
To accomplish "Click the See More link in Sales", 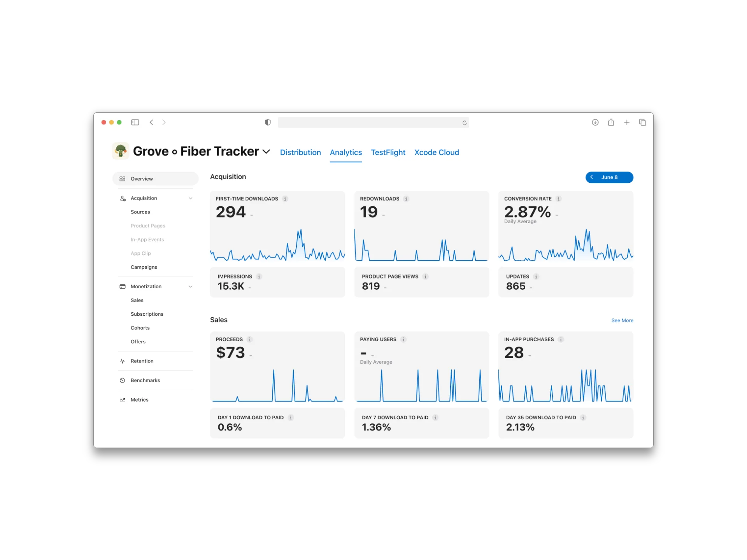I will [622, 320].
